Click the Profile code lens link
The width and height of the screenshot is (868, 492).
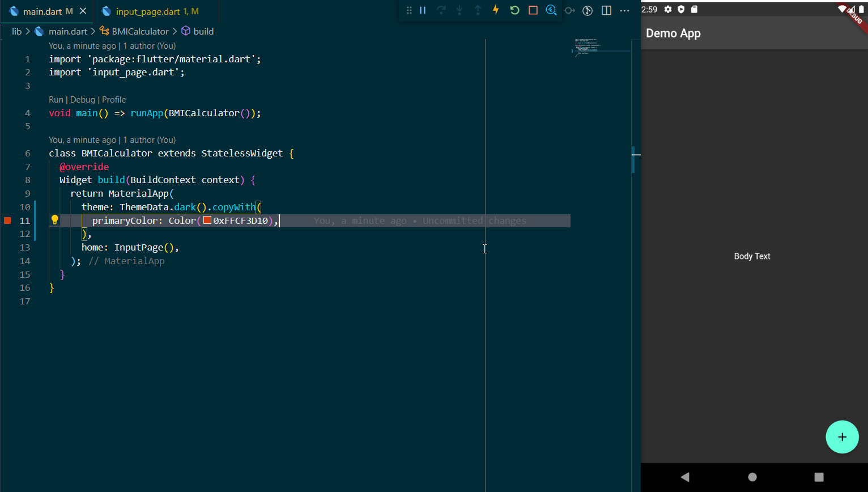[114, 100]
